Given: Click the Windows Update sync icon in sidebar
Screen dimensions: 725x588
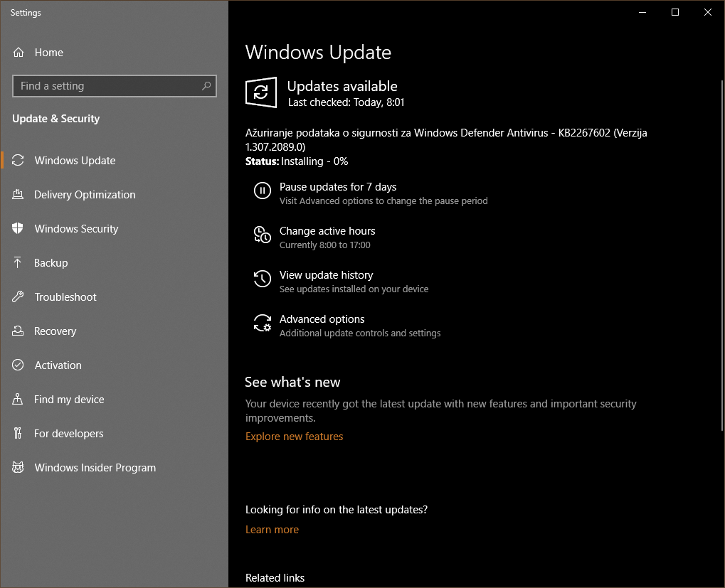Looking at the screenshot, I should tap(18, 160).
